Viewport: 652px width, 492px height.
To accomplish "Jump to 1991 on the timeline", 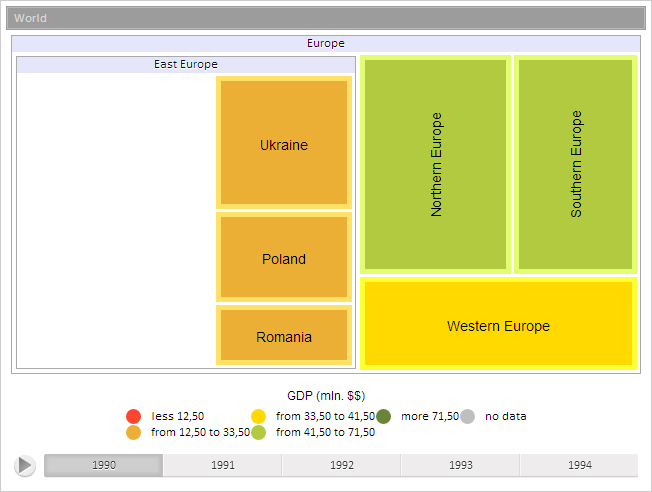I will [x=223, y=465].
